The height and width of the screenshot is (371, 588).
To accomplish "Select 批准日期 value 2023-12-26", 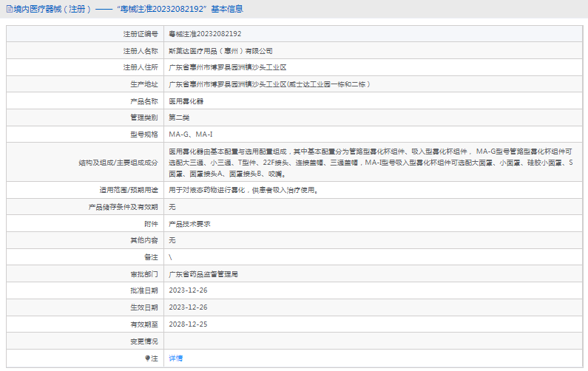I will tap(188, 290).
